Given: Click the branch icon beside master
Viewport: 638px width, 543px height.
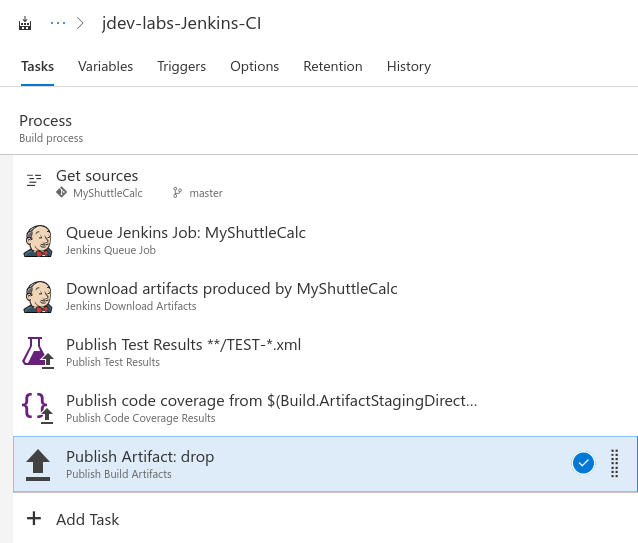Looking at the screenshot, I should (177, 192).
